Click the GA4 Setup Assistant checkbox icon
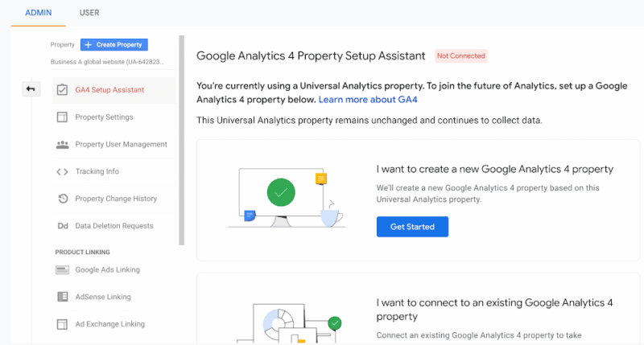644x345 pixels. pyautogui.click(x=62, y=90)
